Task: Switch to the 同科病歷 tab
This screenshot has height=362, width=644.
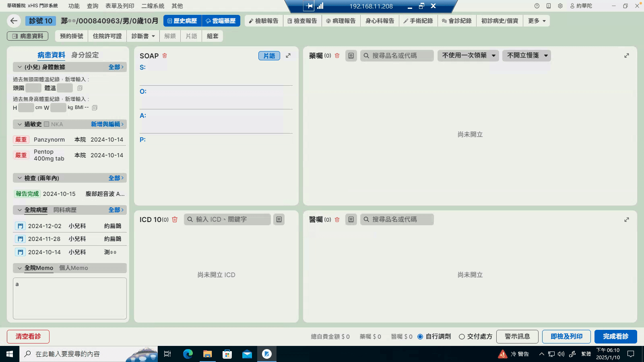Action: [x=65, y=210]
